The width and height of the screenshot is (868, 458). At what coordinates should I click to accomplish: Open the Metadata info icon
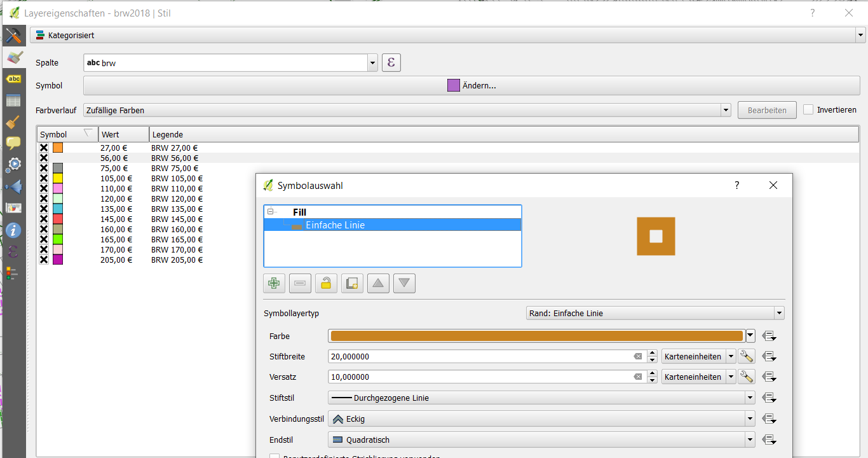tap(14, 230)
